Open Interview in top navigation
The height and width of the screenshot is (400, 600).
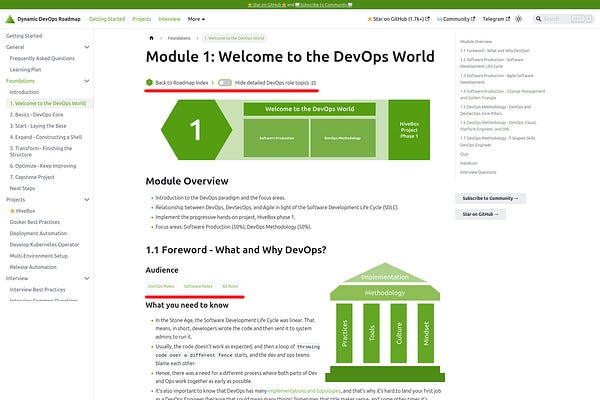[x=169, y=19]
